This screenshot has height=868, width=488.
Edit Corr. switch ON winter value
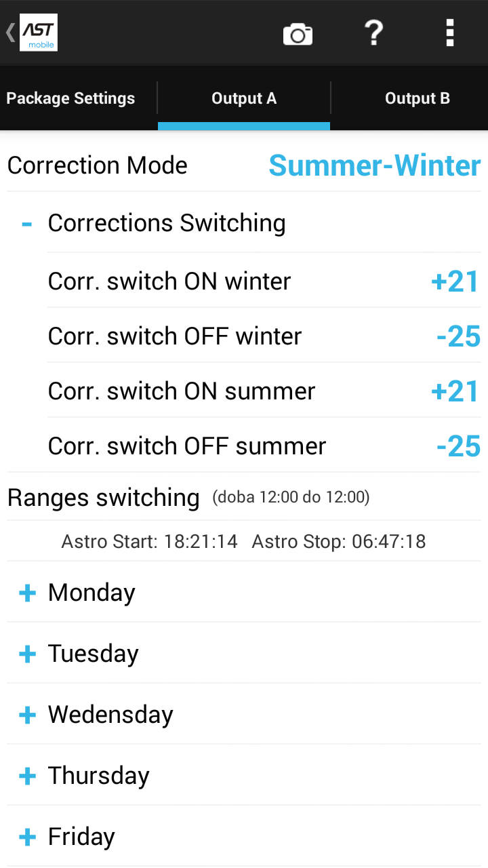pyautogui.click(x=455, y=281)
